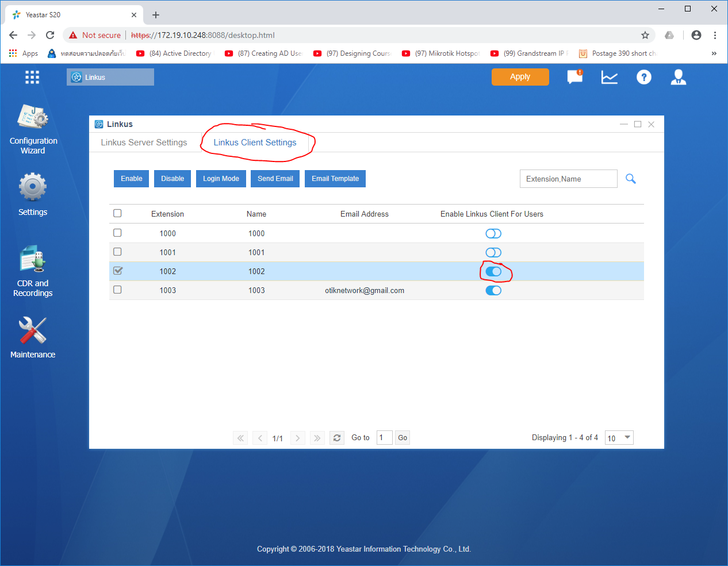
Task: Click the Go to page number field
Action: 385,438
